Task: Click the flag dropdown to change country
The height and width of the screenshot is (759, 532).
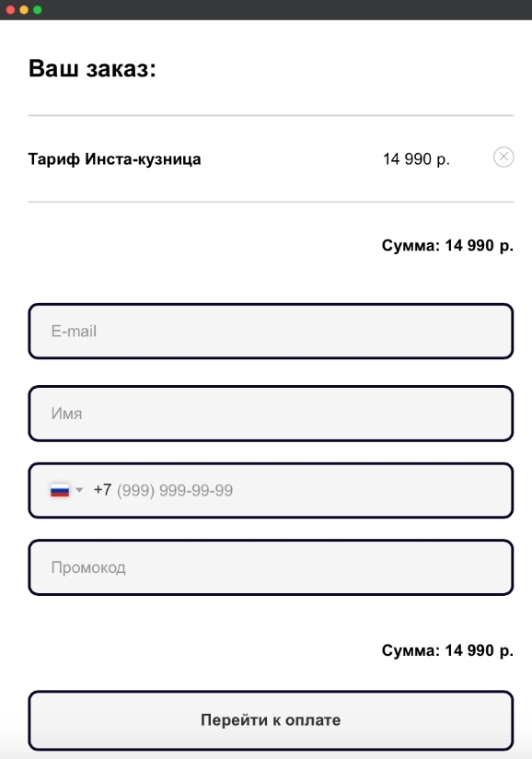Action: coord(66,490)
